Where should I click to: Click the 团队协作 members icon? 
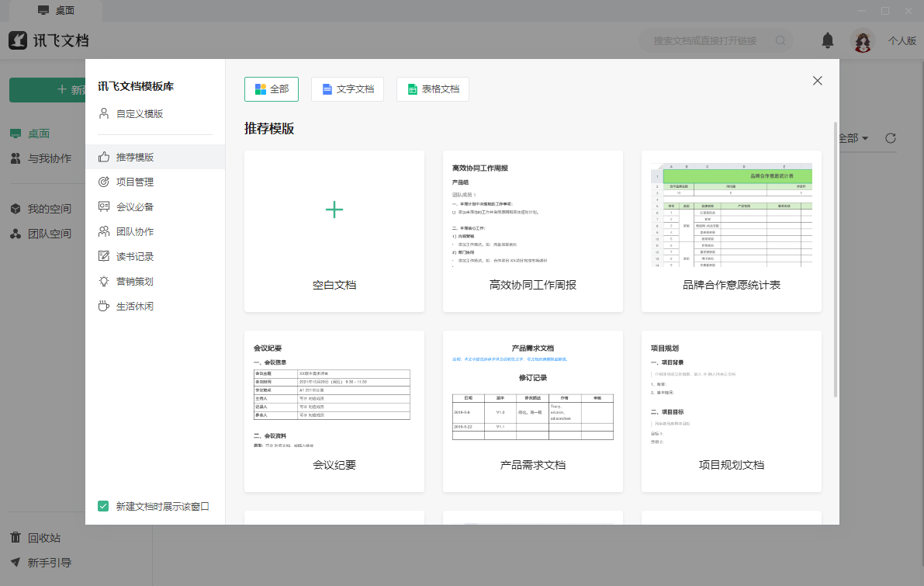tap(104, 231)
